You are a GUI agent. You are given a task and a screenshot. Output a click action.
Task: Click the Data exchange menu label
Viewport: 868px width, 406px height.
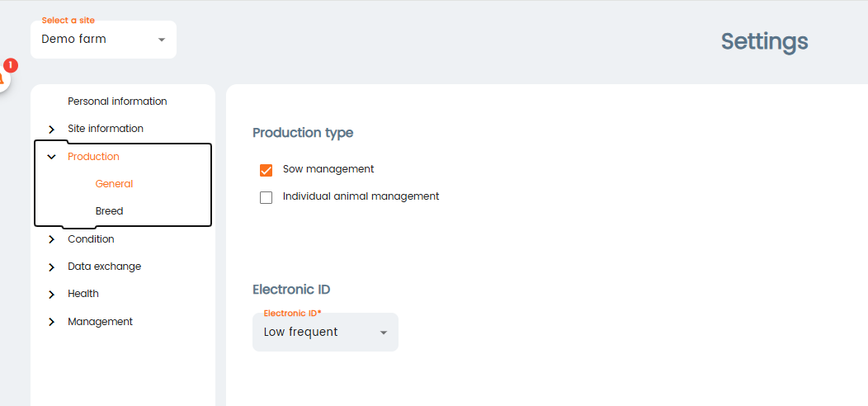click(104, 267)
